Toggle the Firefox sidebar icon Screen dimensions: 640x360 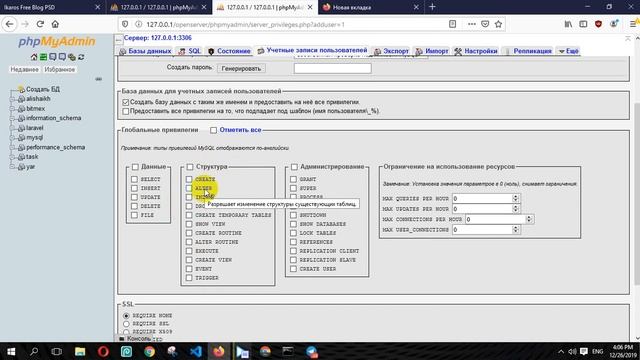tap(583, 24)
